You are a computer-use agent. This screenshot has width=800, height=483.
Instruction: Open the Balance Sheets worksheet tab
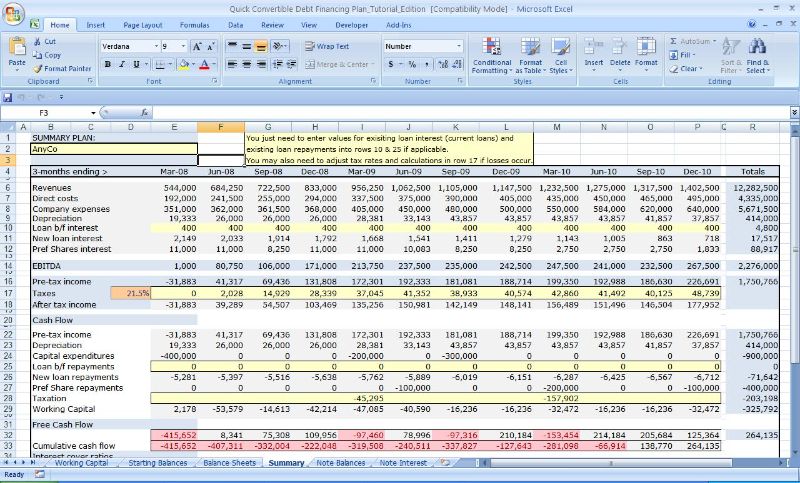[229, 463]
